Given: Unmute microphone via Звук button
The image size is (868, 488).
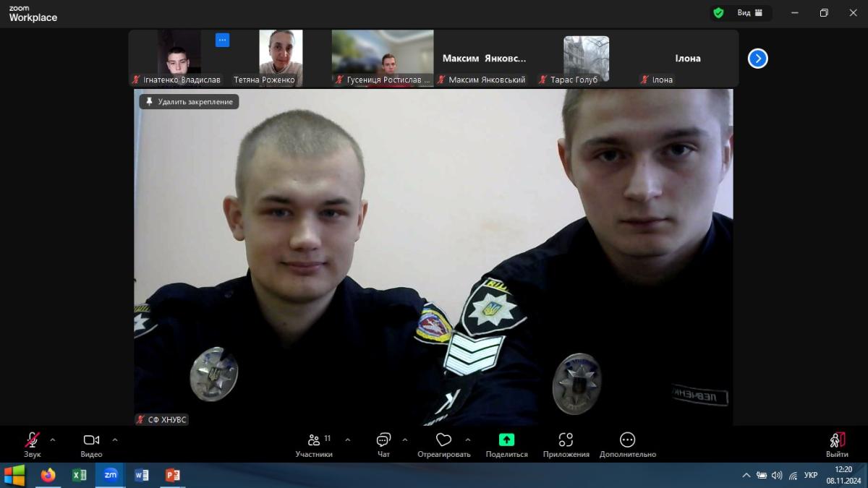Looking at the screenshot, I should tap(33, 444).
